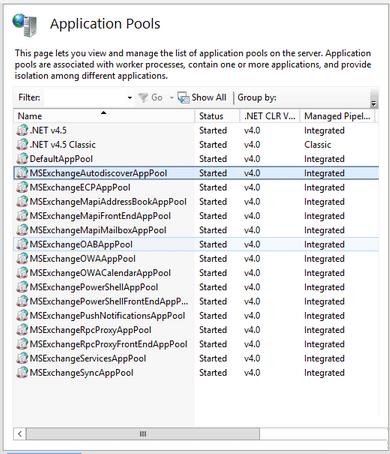This screenshot has height=454, width=390.
Task: Click the MSExchangeECPAppPool icon
Action: pos(22,187)
